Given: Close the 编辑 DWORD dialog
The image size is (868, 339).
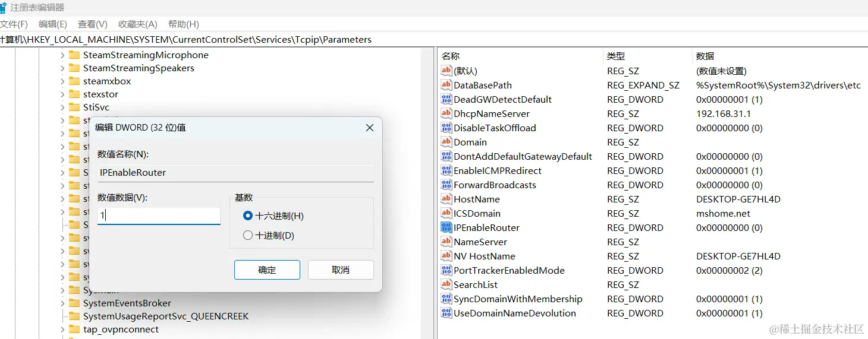Looking at the screenshot, I should click(x=369, y=128).
